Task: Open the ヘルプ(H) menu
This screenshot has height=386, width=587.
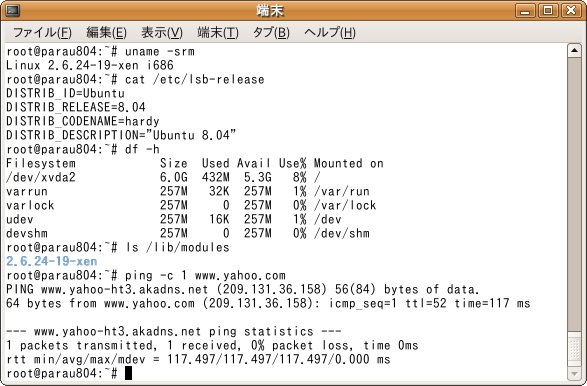Action: 329,33
